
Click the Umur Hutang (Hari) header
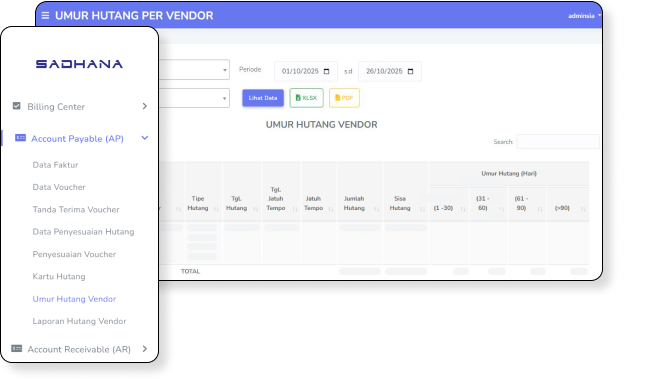(x=509, y=174)
